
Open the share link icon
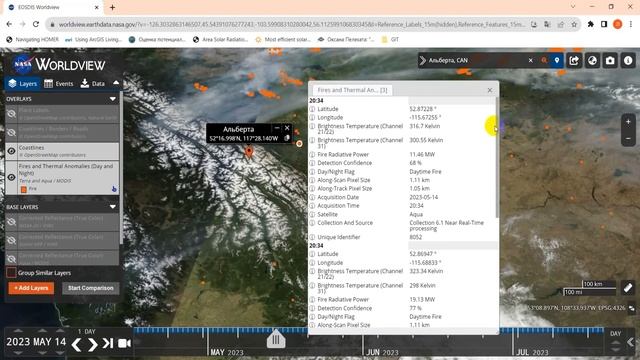(x=574, y=60)
